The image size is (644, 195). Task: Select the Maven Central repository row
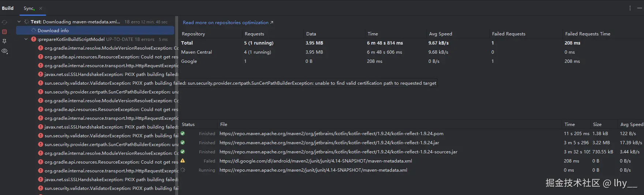click(x=196, y=52)
